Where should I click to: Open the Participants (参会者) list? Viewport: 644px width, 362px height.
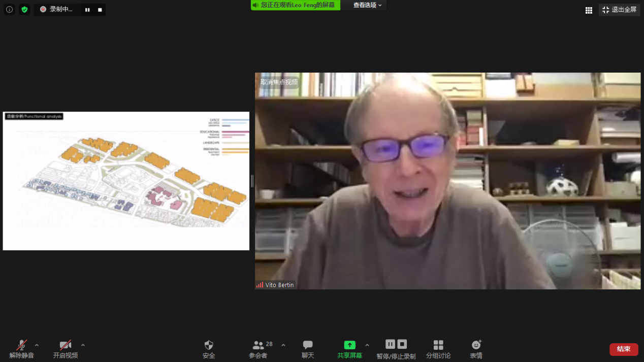tap(258, 349)
